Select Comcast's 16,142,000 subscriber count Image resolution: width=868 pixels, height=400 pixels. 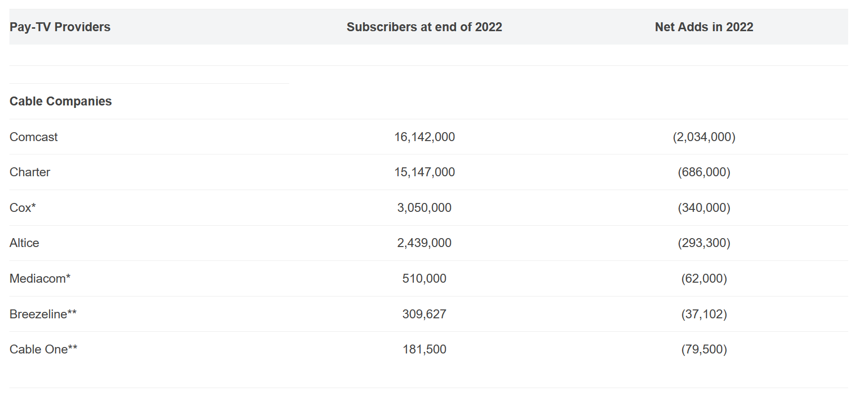(424, 137)
